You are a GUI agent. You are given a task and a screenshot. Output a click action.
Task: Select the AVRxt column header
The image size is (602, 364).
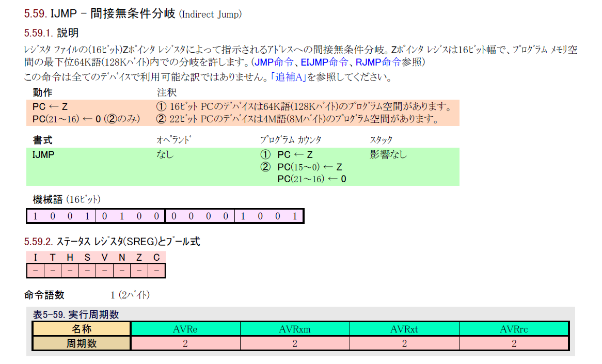(404, 329)
